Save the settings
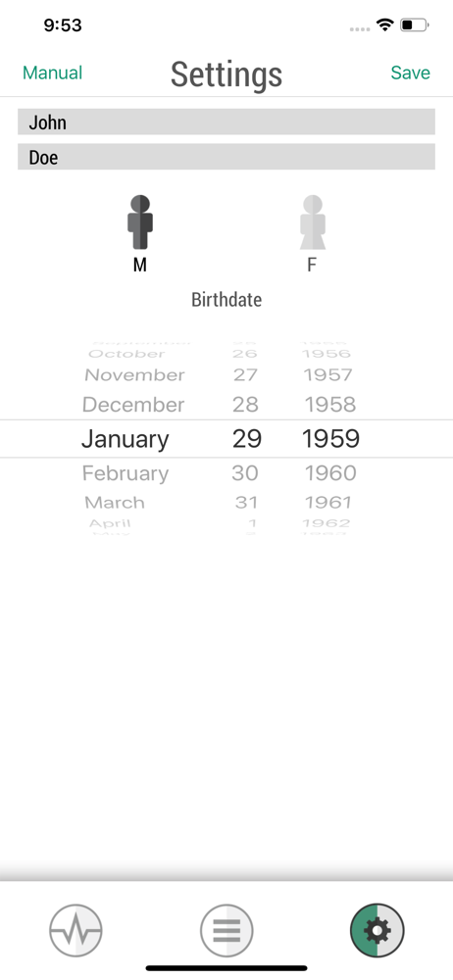The height and width of the screenshot is (980, 453). tap(411, 73)
